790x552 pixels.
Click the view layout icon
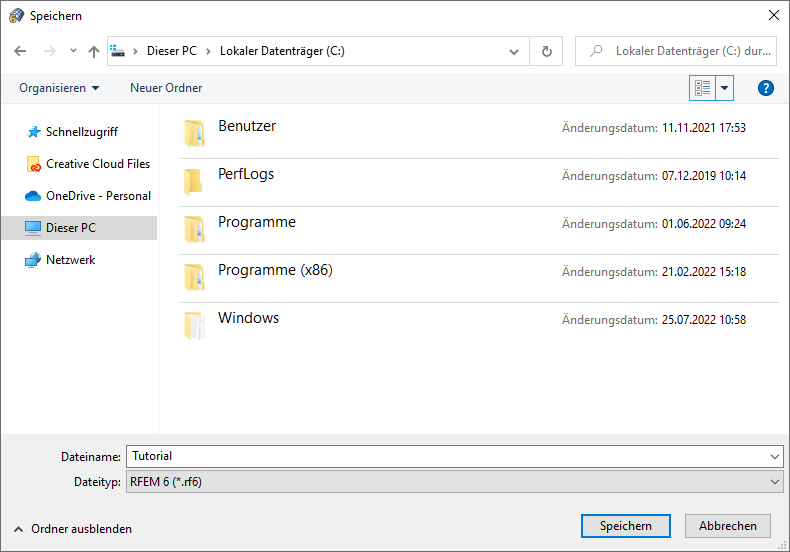(x=703, y=88)
